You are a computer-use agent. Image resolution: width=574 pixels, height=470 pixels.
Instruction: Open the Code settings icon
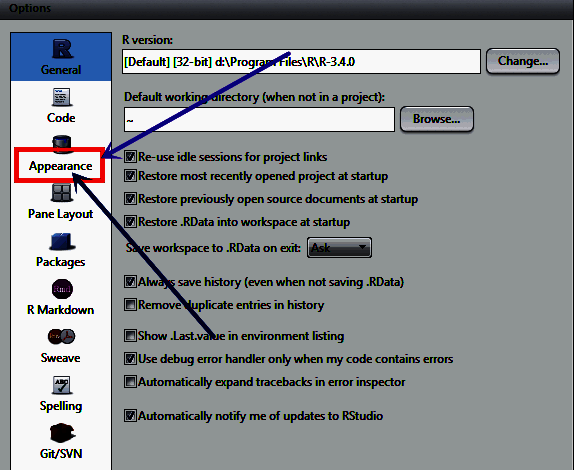62,97
